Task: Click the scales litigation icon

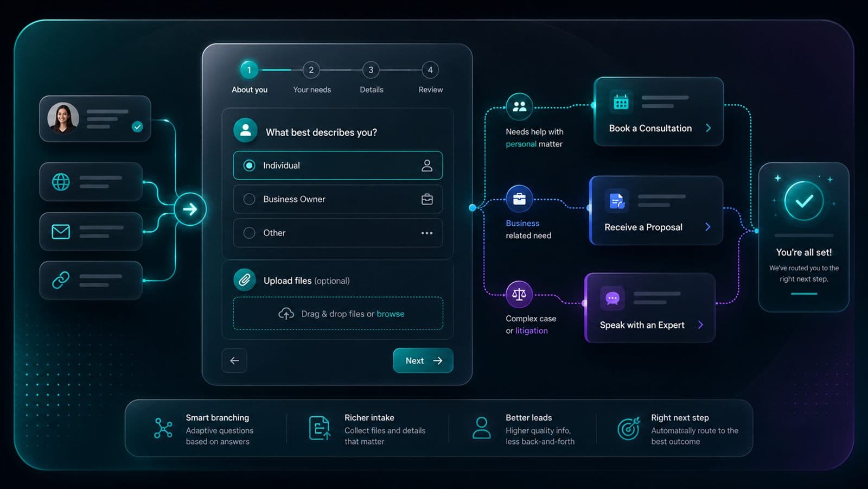Action: pyautogui.click(x=519, y=294)
